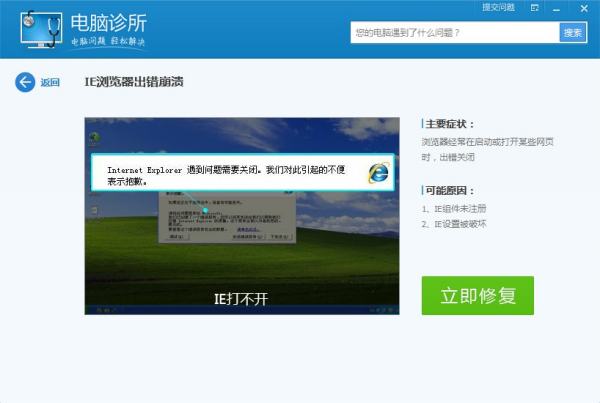Image resolution: width=600 pixels, height=403 pixels.
Task: Click the 电脑诊所 logo icon
Action: (41, 29)
